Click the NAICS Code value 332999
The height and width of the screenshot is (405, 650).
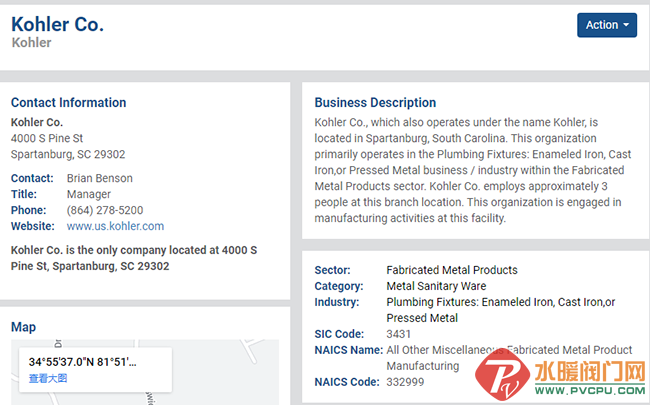click(x=405, y=382)
